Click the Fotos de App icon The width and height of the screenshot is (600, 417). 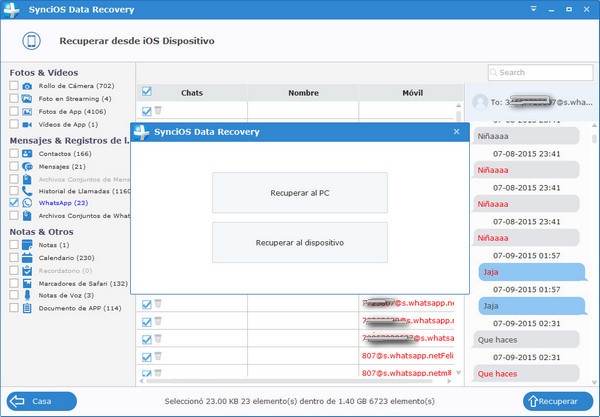click(x=27, y=112)
